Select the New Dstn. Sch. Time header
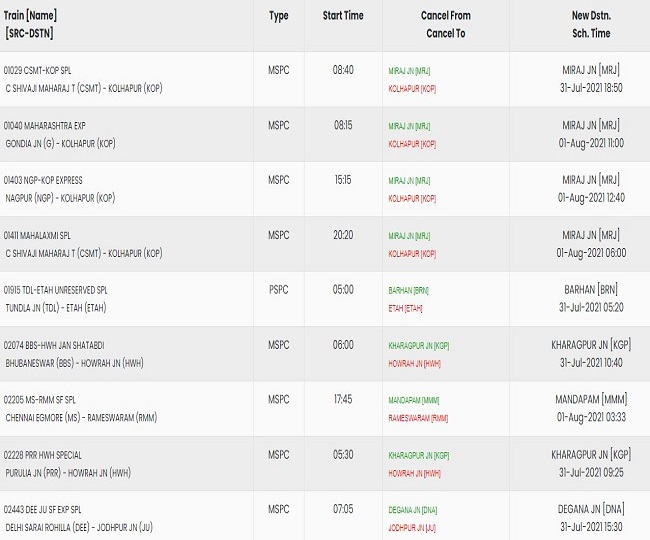 pos(591,24)
